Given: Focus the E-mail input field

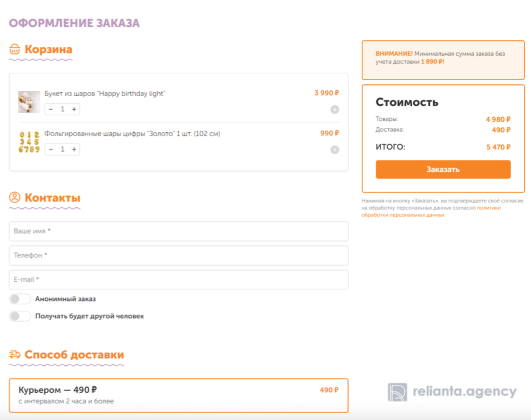Looking at the screenshot, I should 178,280.
